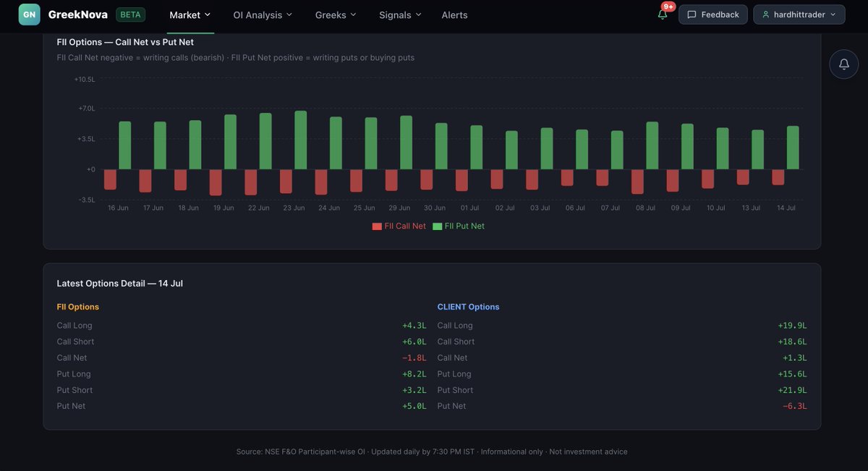Click CLIENT Put Long value +15.6L
This screenshot has width=868, height=471.
[x=792, y=374]
